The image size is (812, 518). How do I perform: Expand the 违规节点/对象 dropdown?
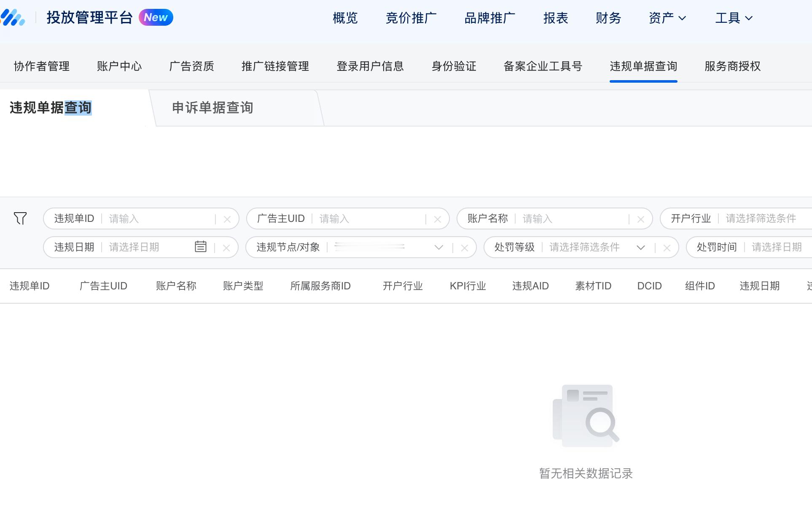point(439,247)
